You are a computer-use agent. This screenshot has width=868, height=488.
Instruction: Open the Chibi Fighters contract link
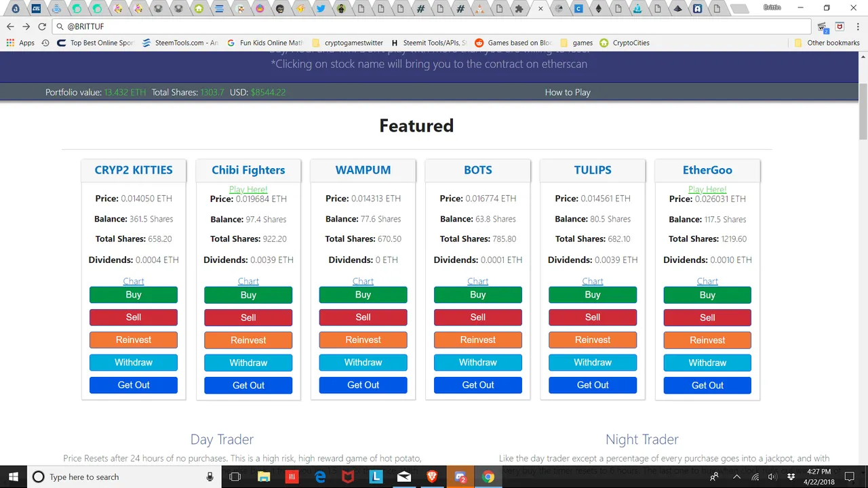[248, 170]
